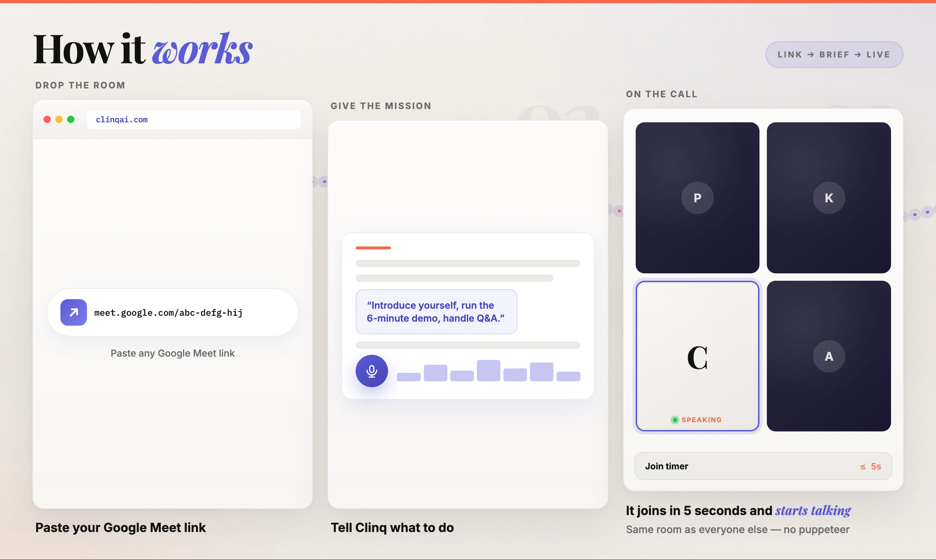This screenshot has width=936, height=560.
Task: Click the Join timer row
Action: click(x=763, y=466)
